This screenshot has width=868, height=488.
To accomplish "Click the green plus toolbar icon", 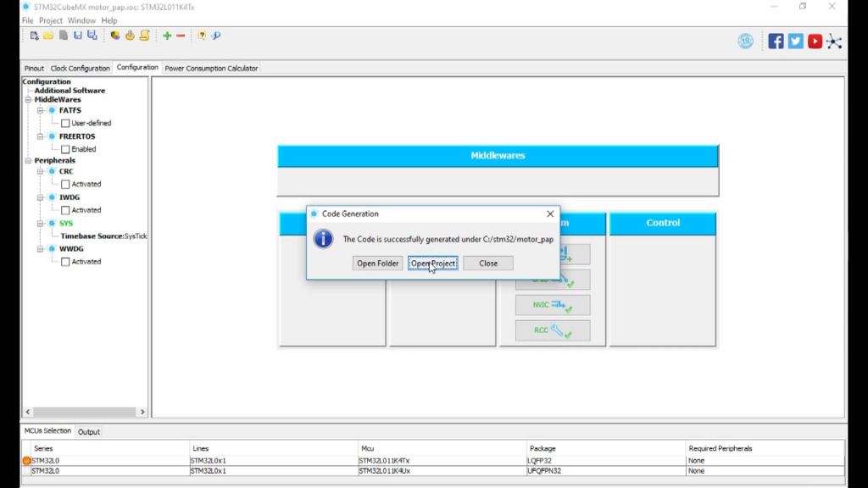I will (167, 36).
